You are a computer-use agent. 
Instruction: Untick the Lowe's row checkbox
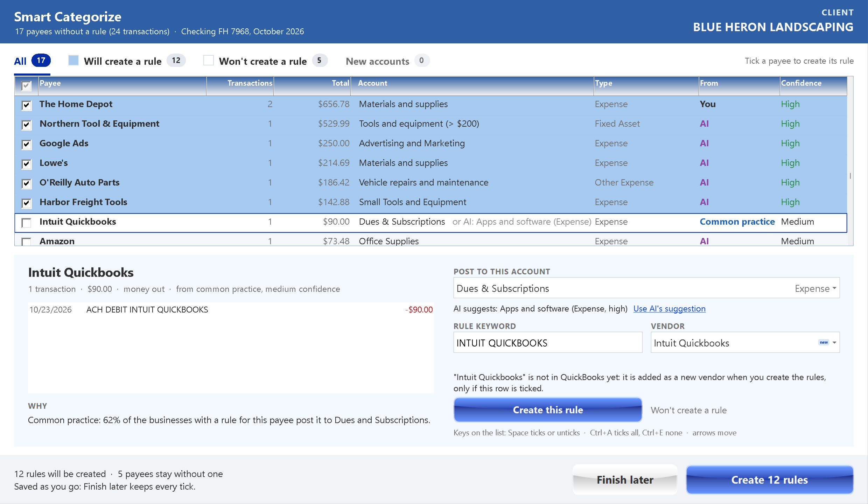(26, 164)
